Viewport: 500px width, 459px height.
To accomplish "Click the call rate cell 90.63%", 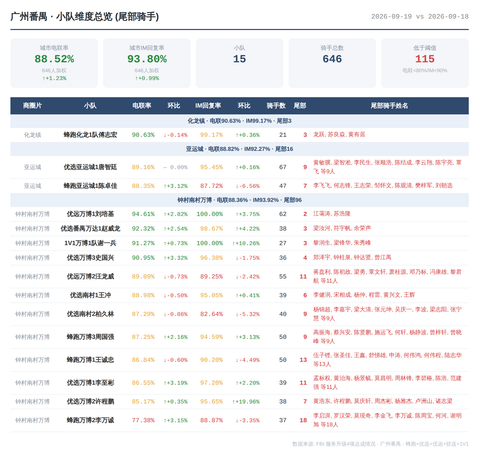I will [143, 135].
